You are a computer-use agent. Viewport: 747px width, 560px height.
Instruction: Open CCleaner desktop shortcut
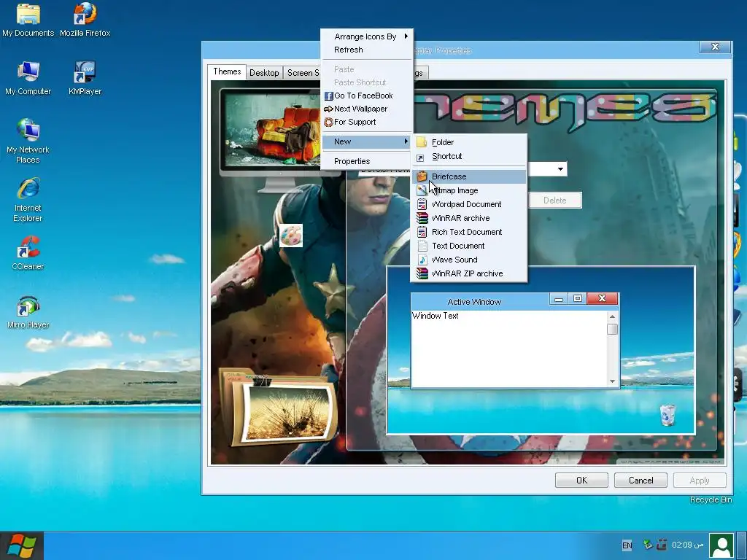coord(28,253)
